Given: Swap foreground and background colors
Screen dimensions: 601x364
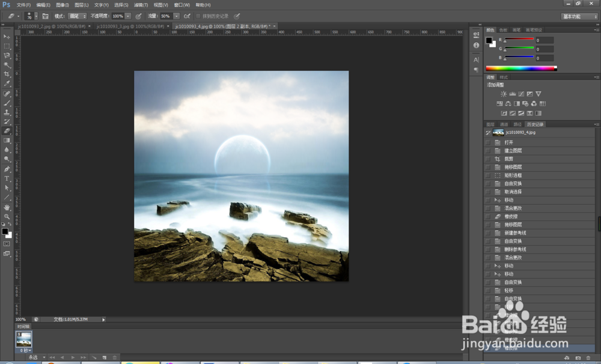Looking at the screenshot, I should 10,224.
